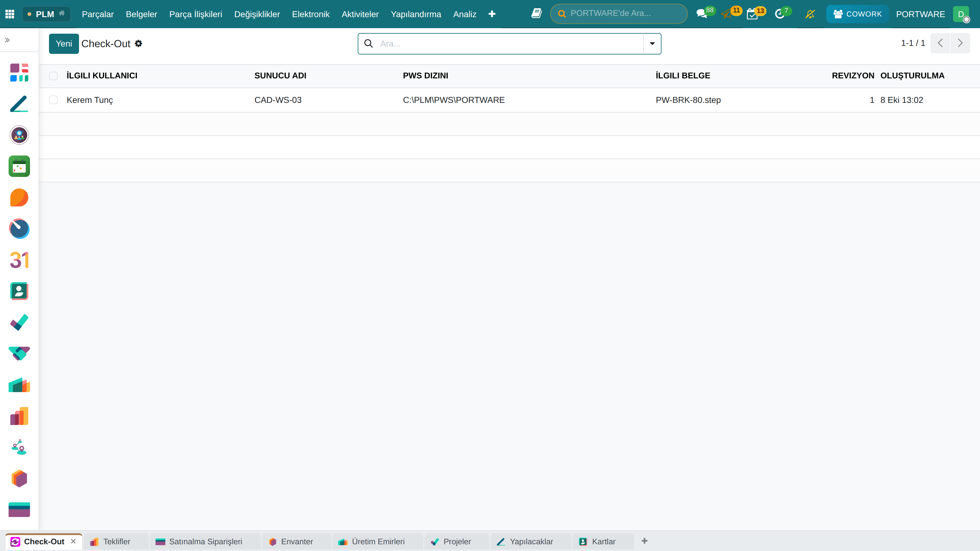
Task: Open the blue timer gauge app in sidebar
Action: tap(19, 229)
